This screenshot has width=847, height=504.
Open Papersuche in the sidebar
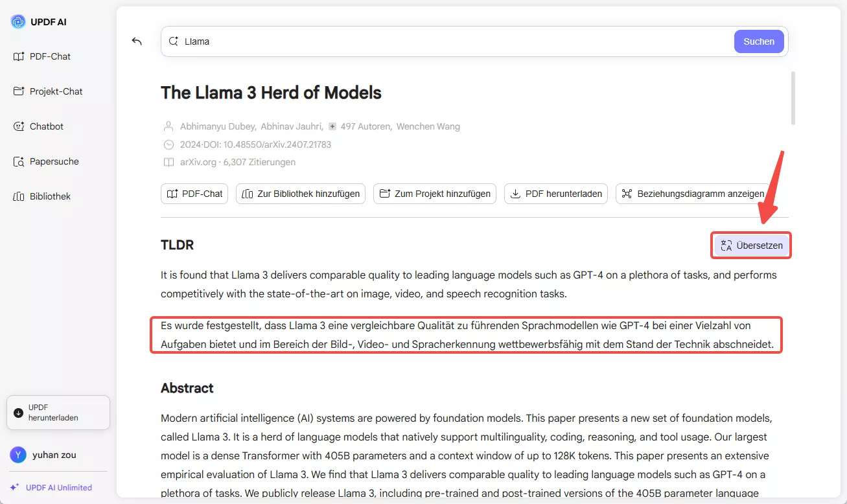tap(46, 161)
